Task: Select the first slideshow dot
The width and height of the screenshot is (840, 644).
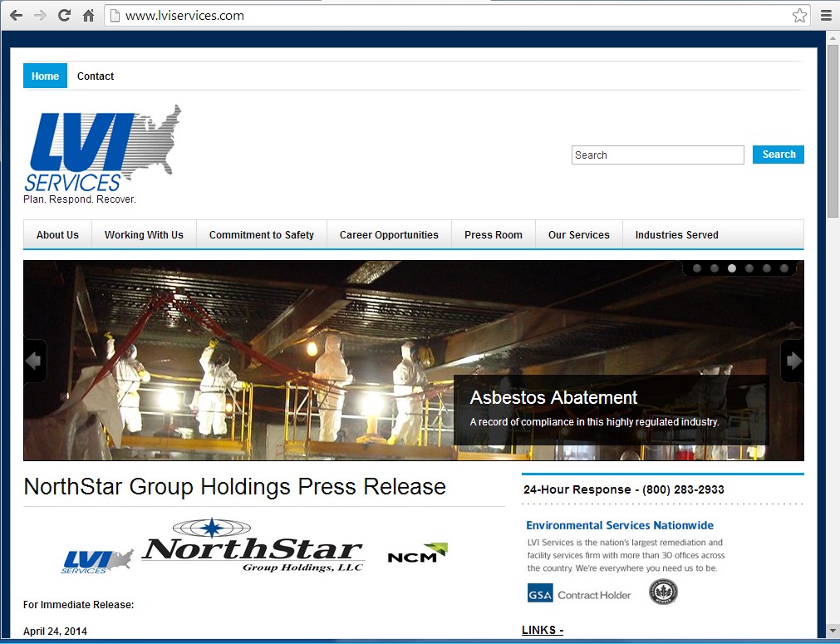Action: (697, 268)
